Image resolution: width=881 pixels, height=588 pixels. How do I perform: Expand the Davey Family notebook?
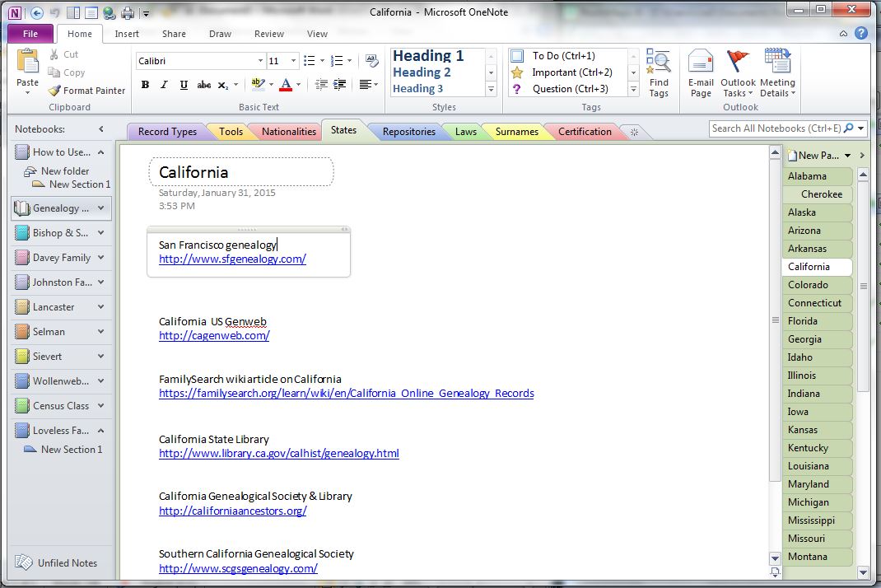pos(101,258)
